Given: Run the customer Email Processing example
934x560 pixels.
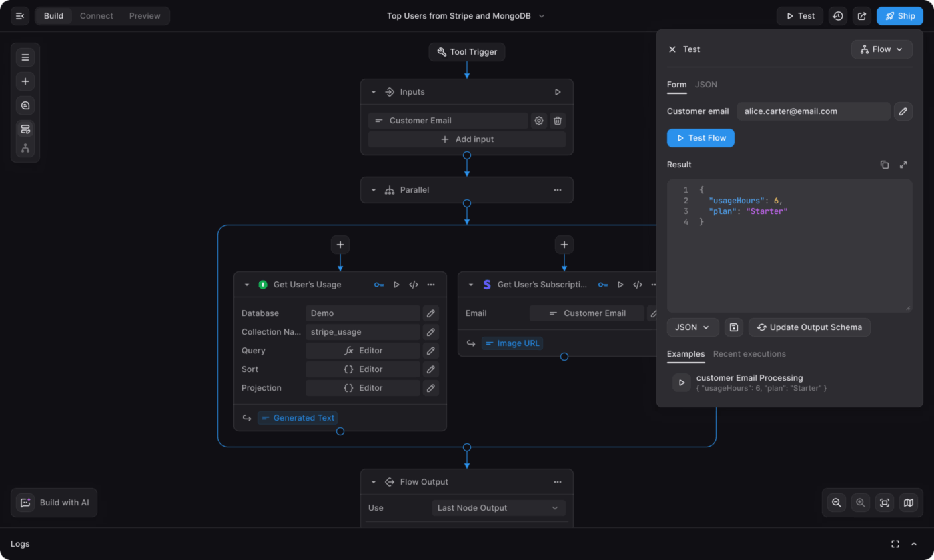Looking at the screenshot, I should 681,382.
